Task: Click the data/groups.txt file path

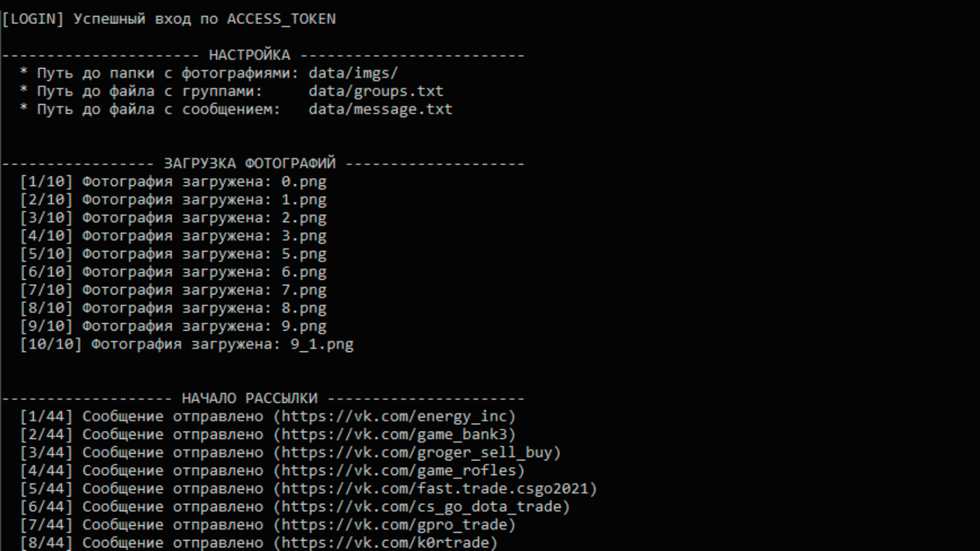Action: (376, 91)
